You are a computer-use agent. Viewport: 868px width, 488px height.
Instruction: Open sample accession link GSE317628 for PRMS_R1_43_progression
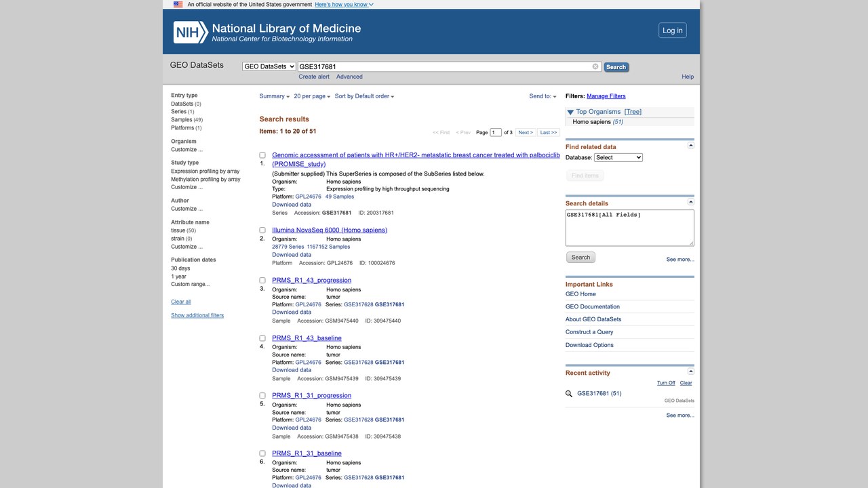[x=359, y=304]
